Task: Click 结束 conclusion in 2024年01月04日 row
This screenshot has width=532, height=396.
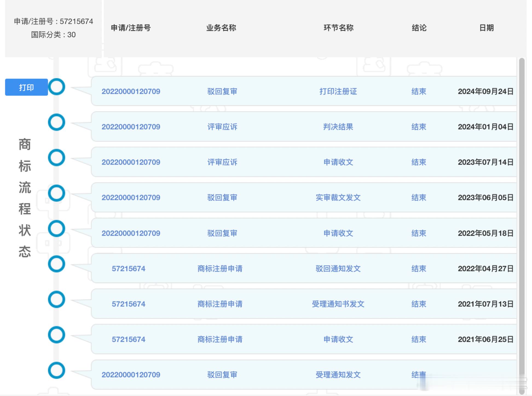Action: click(419, 127)
